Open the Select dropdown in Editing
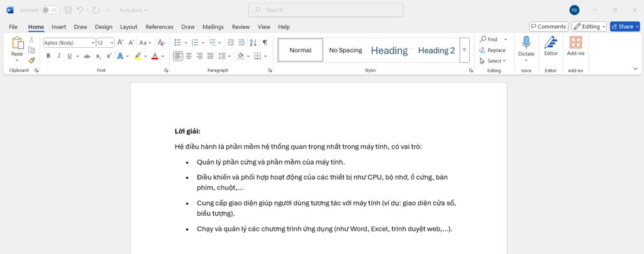Viewport: 644px width, 254px height. 492,61
